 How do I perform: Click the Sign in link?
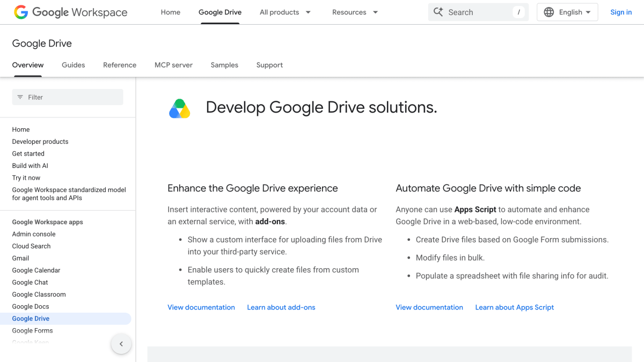(x=621, y=12)
